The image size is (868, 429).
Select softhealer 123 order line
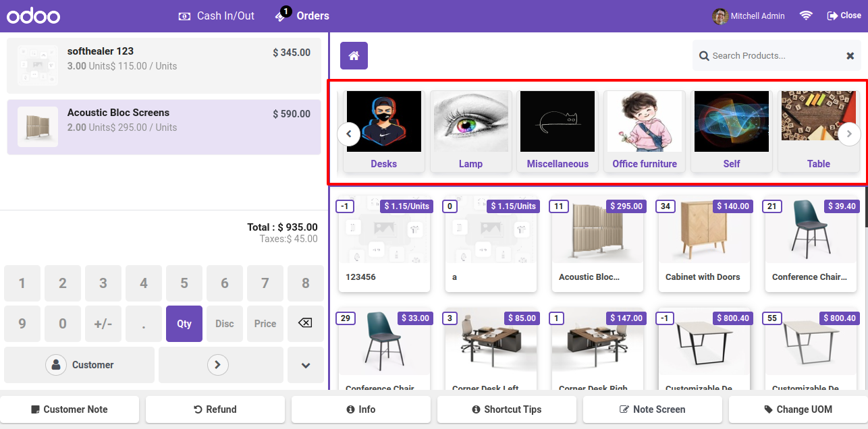[164, 65]
